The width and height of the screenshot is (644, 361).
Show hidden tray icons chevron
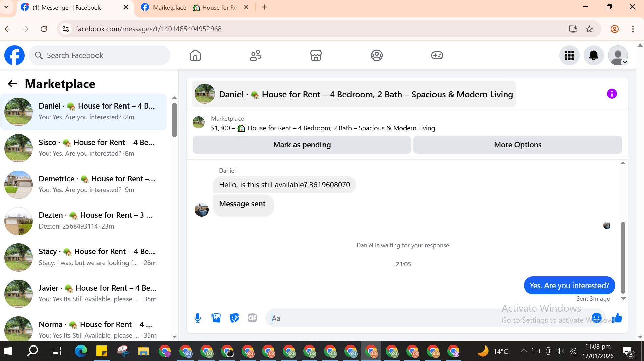click(524, 351)
